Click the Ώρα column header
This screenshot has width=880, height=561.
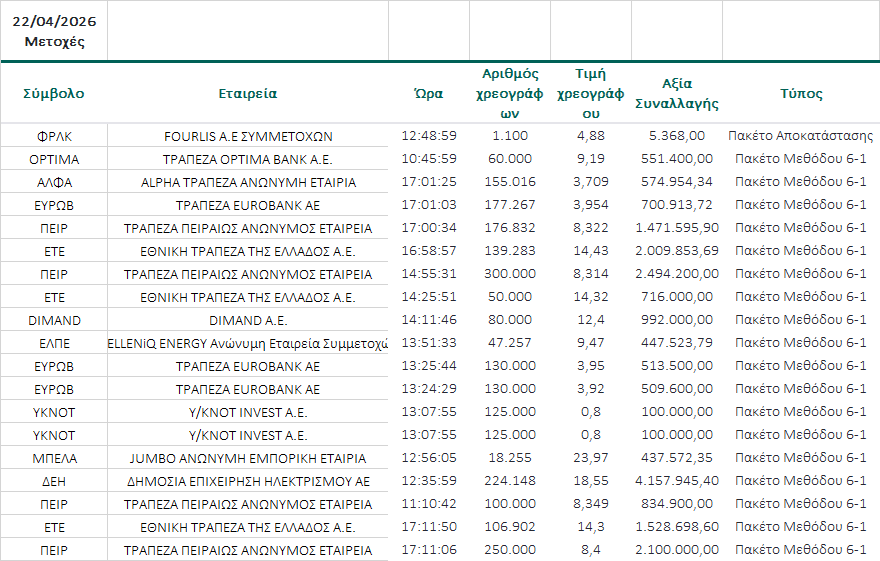pyautogui.click(x=429, y=93)
